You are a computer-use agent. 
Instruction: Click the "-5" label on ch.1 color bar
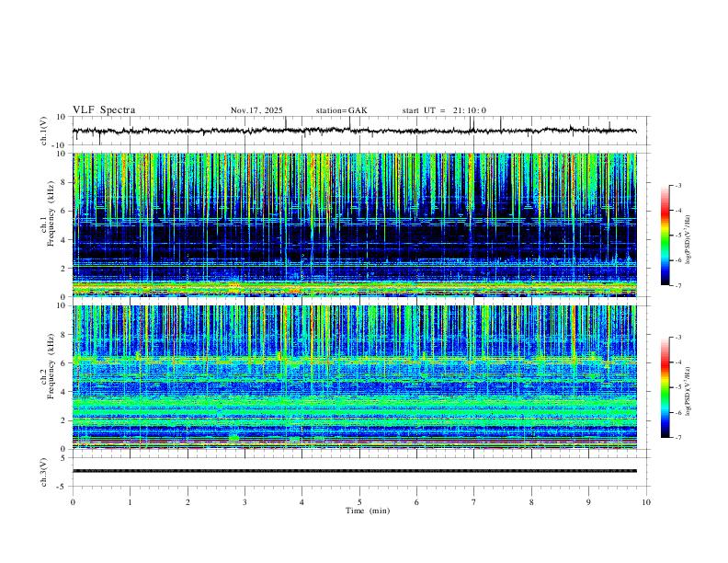click(677, 236)
